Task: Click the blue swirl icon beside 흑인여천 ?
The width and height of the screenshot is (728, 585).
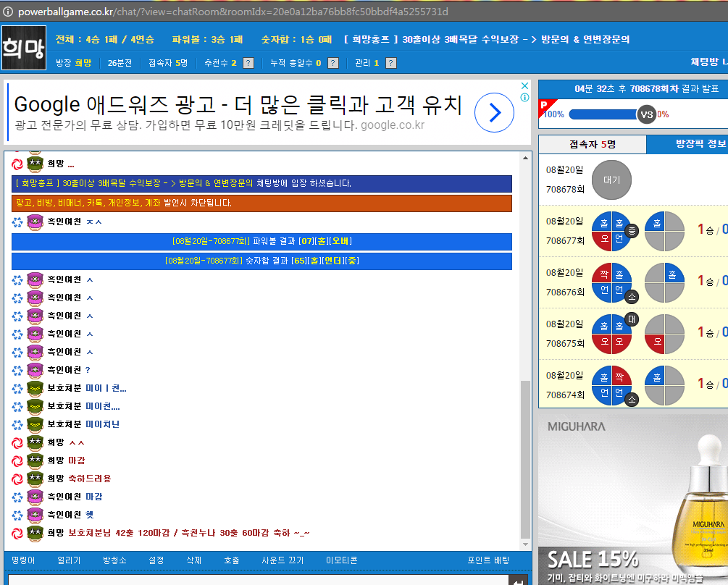Action: point(17,371)
